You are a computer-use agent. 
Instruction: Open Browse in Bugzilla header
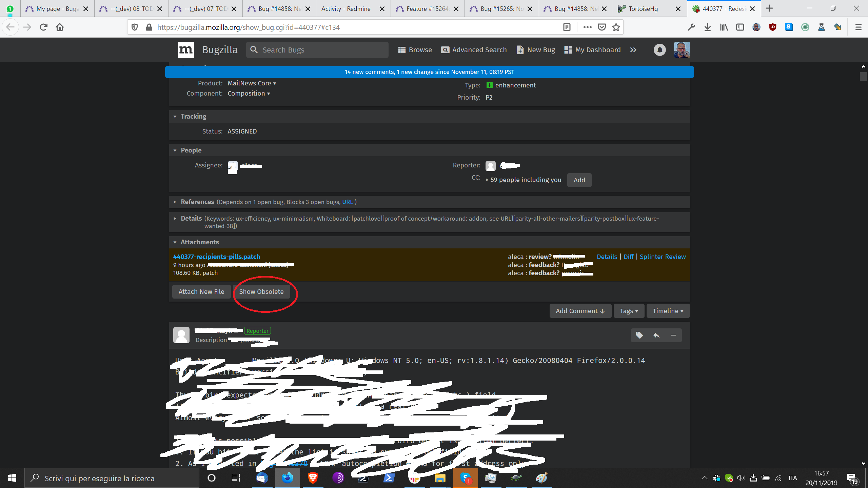(415, 50)
